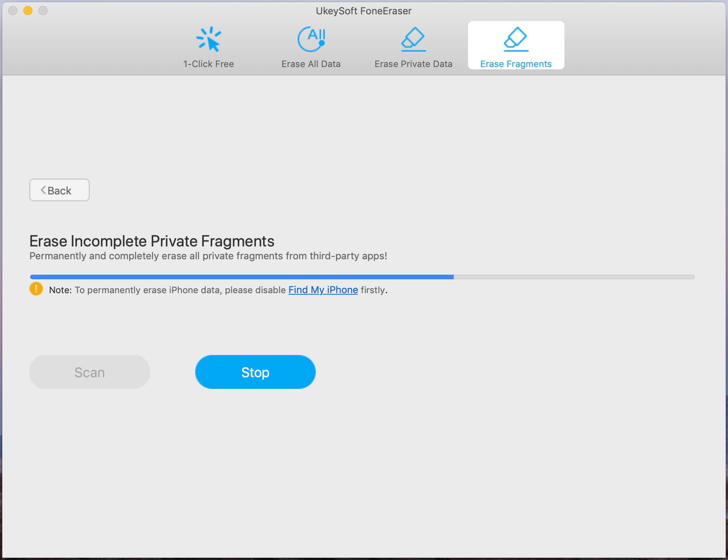
Task: Click the filled blue part of the progress bar
Action: [x=241, y=277]
